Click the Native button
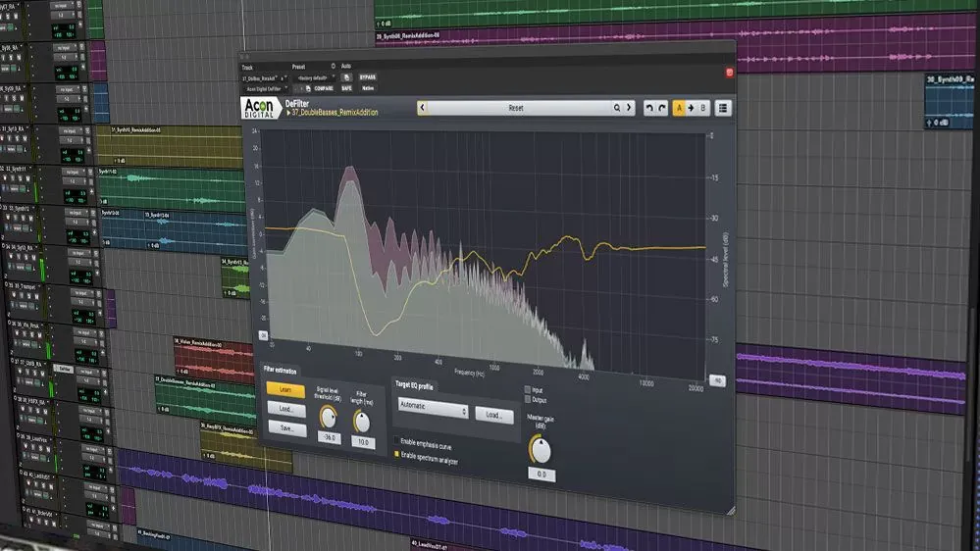Viewport: 980px width, 551px height. 368,88
